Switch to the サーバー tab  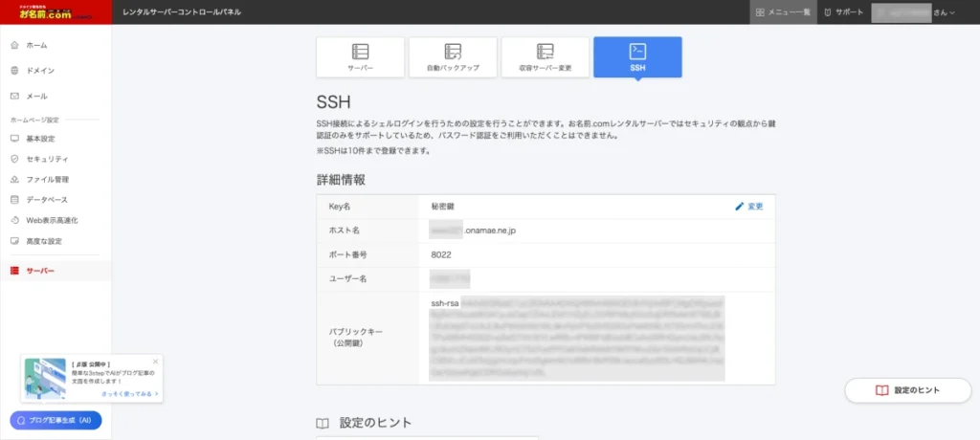point(360,57)
